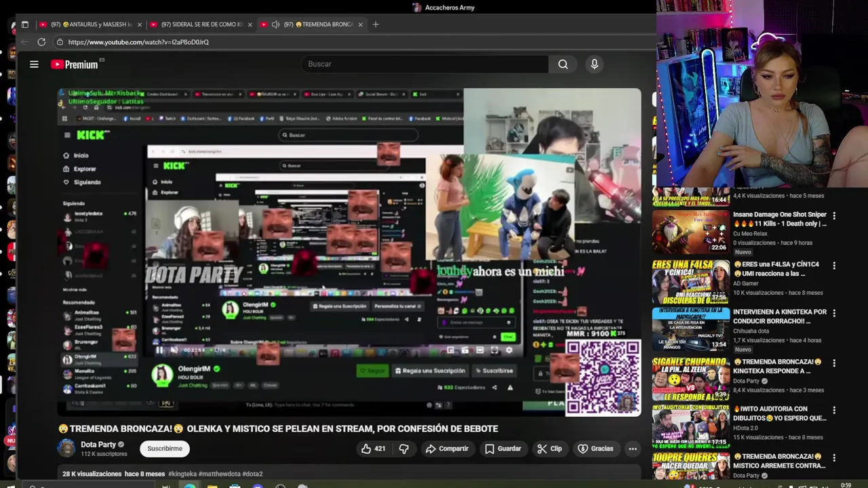Click the Cu Meo Relax channel name
This screenshot has height=488, width=868.
tap(750, 234)
